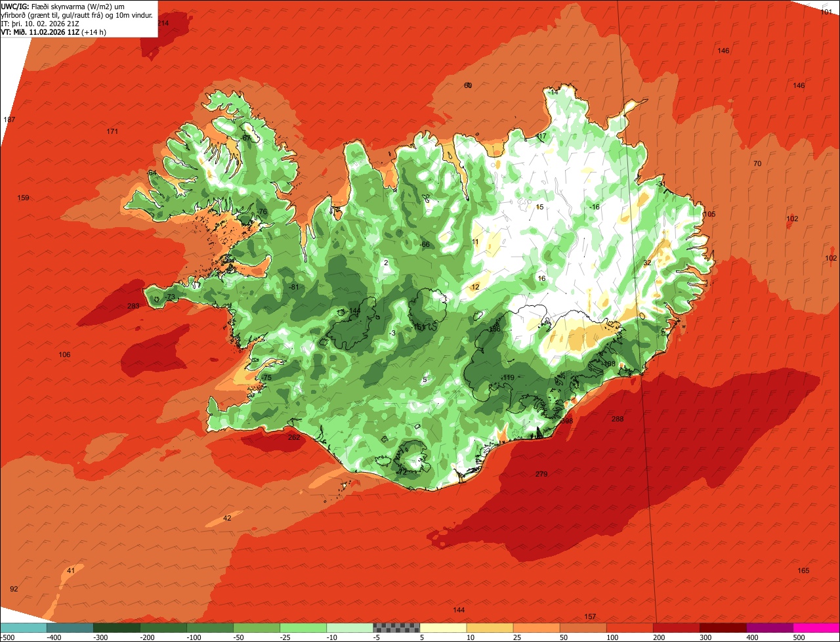The height and width of the screenshot is (642, 840).
Task: Click the purple 400 legend swatch
Action: [x=770, y=628]
